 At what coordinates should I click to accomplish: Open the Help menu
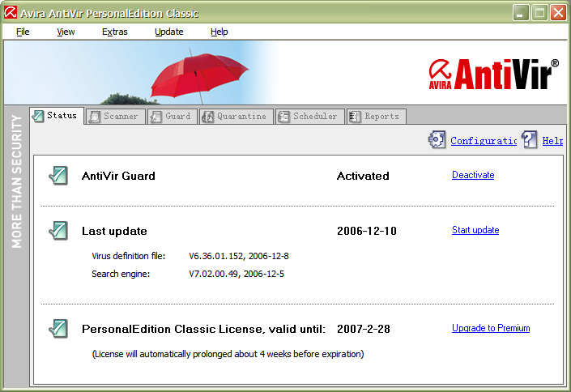[219, 32]
